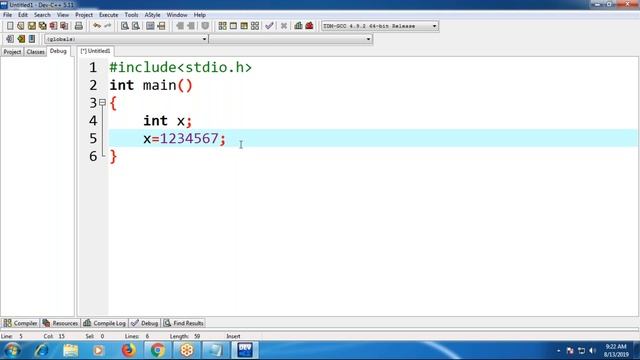Click the number 1234567 in code
Image resolution: width=640 pixels, height=360 pixels.
coord(189,138)
